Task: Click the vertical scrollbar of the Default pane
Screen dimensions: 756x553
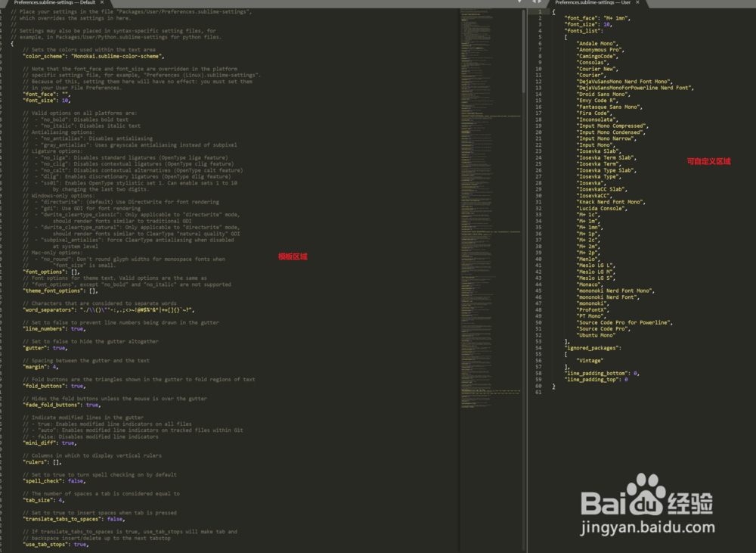Action: (524, 51)
